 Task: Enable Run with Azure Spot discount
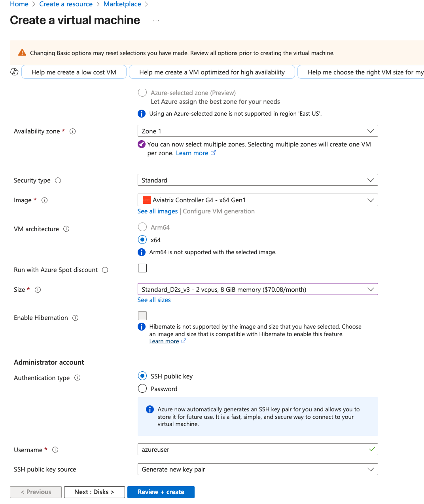[142, 268]
